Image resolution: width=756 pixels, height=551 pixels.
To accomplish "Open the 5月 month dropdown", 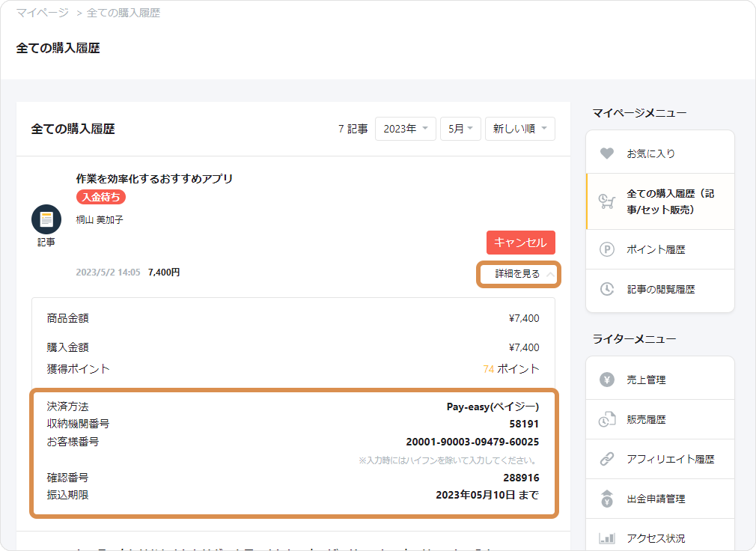I will pyautogui.click(x=460, y=129).
